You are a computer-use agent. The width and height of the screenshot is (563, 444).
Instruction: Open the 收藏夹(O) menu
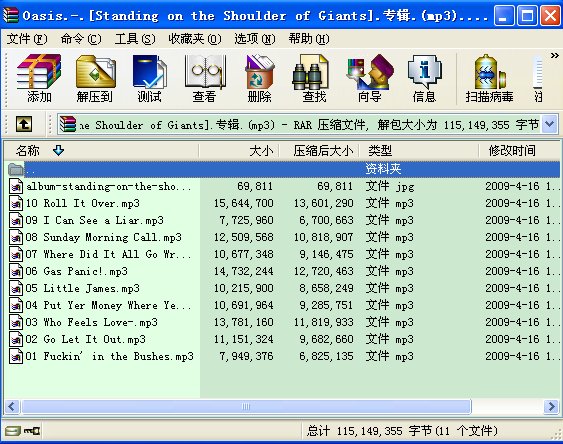click(x=195, y=38)
